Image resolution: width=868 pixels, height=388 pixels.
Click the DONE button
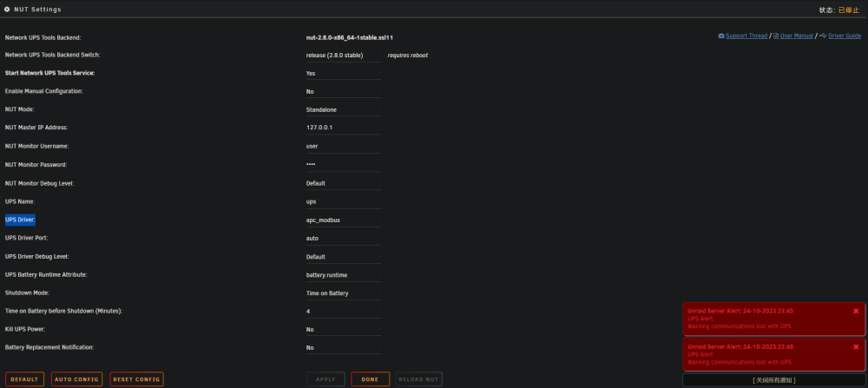[x=370, y=379]
